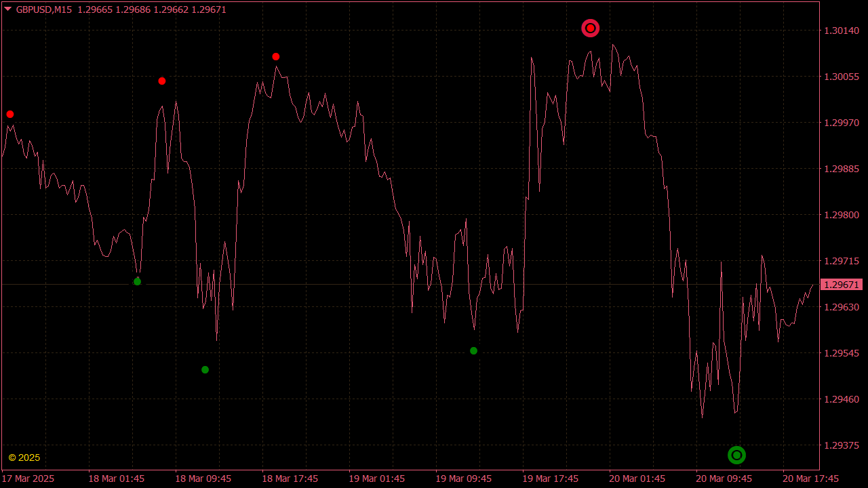Viewport: 868px width, 488px height.
Task: Click the 17 Mar 2025 time label
Action: point(28,479)
